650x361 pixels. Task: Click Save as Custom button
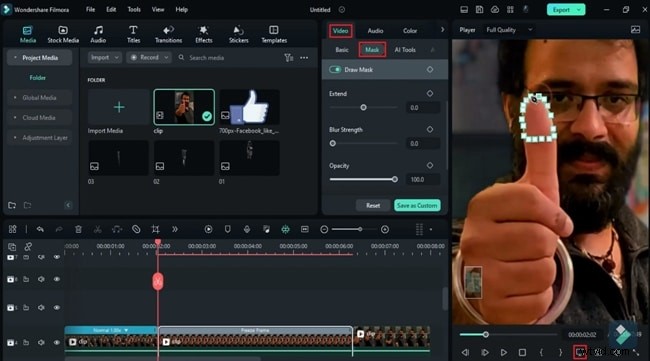tap(417, 205)
